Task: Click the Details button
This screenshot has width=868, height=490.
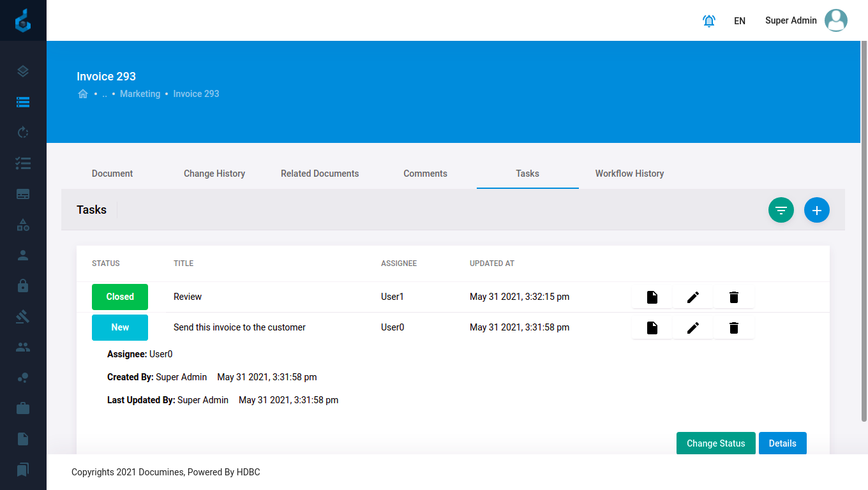Action: click(x=782, y=443)
